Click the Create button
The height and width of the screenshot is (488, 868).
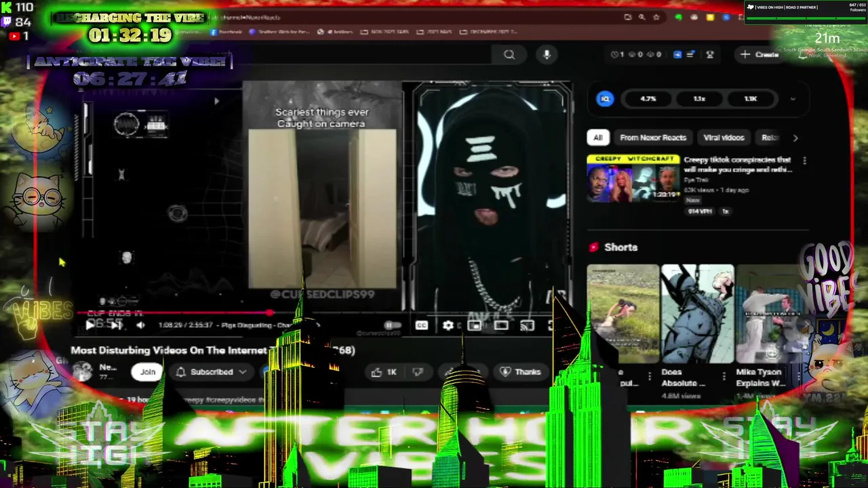click(x=761, y=54)
